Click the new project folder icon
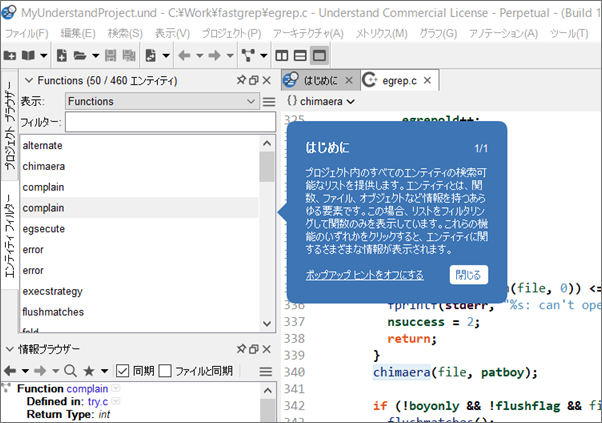The image size is (602, 423). pos(10,56)
